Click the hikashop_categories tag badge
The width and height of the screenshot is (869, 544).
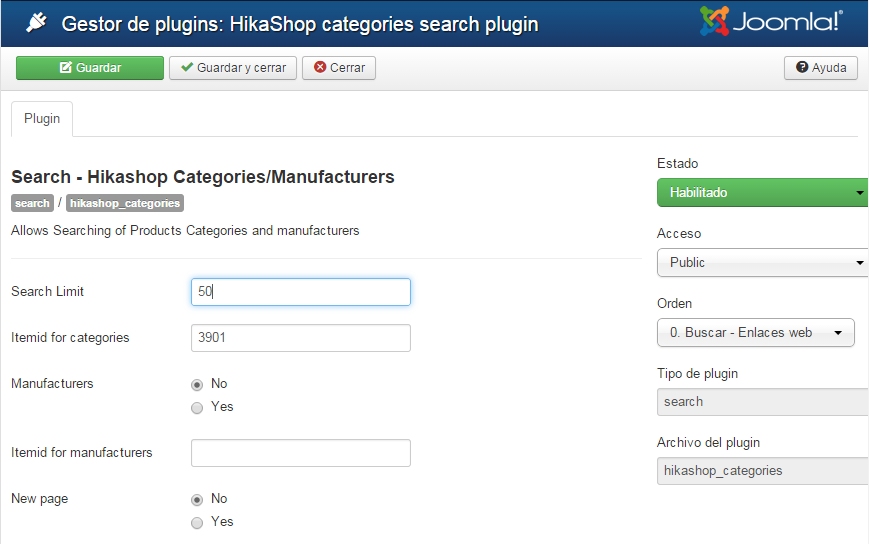click(x=125, y=203)
